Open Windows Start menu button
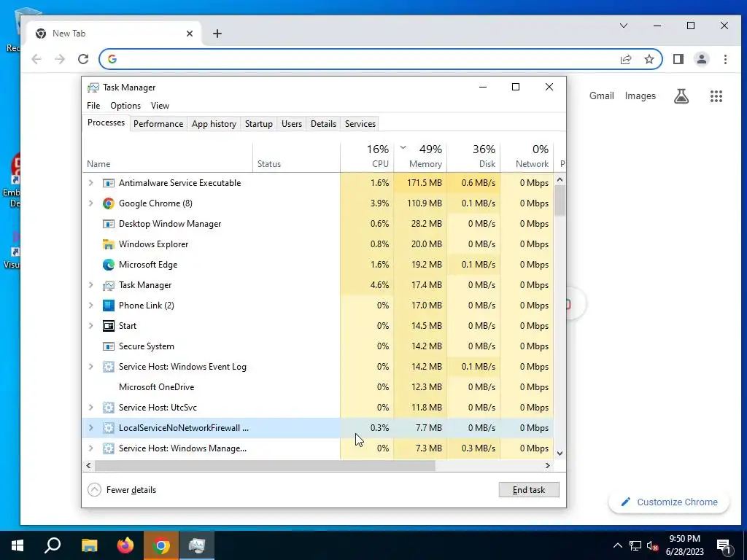The image size is (747, 560). (18, 545)
